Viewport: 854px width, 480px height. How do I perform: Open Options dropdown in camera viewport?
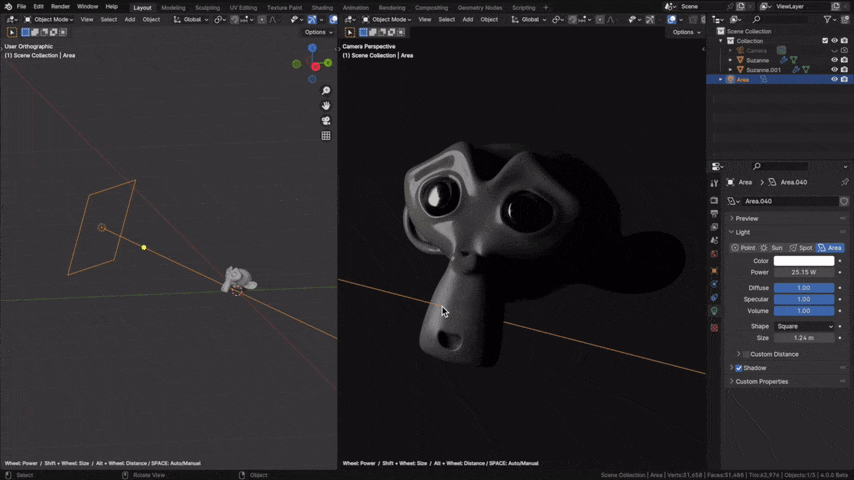coord(686,32)
